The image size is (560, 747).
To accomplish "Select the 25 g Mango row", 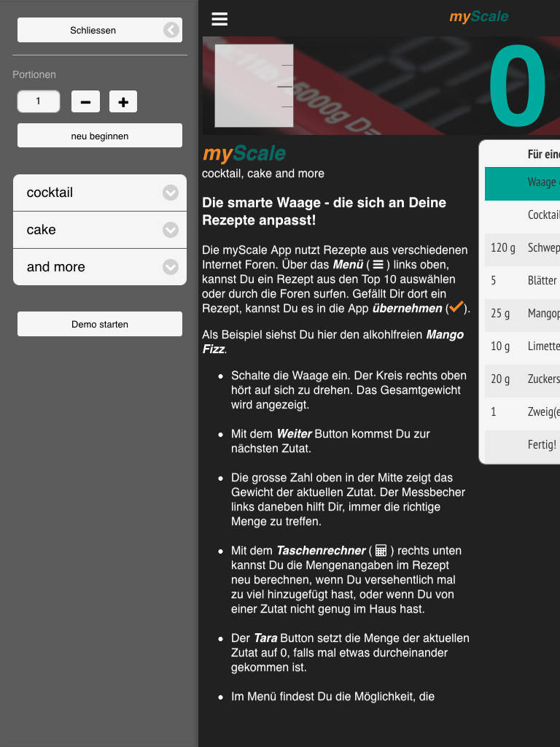I will [522, 315].
